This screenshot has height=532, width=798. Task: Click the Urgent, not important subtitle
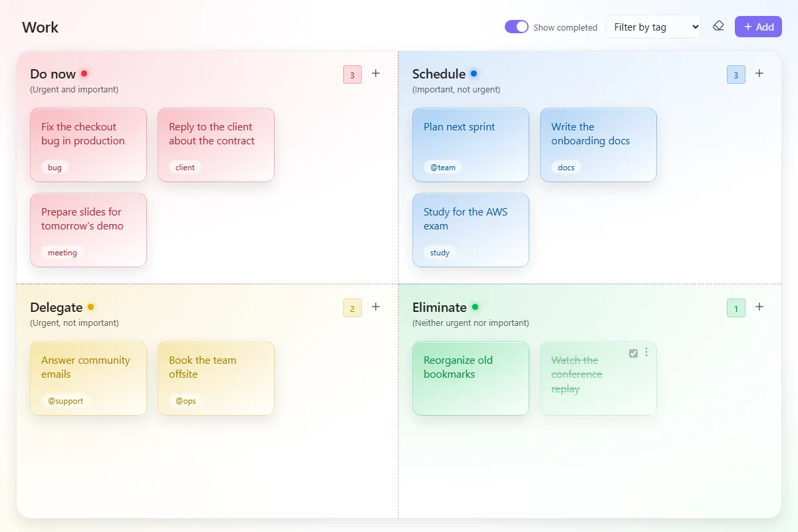(x=74, y=323)
